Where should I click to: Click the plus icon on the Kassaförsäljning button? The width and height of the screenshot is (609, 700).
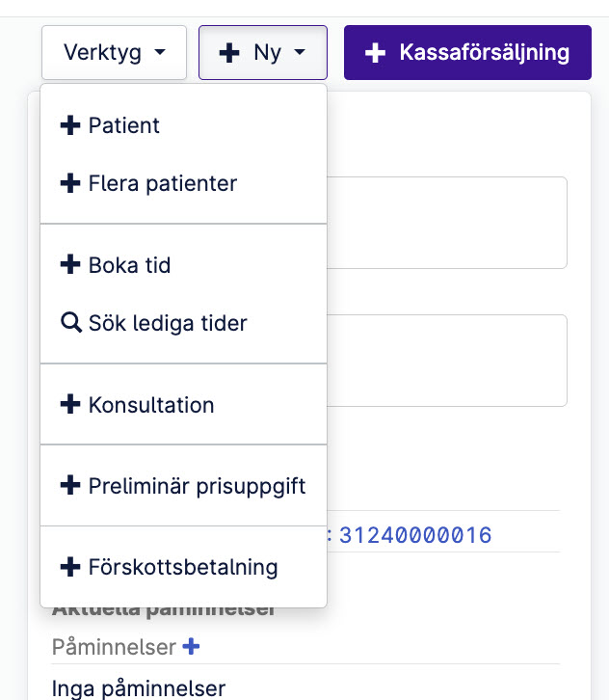[375, 53]
